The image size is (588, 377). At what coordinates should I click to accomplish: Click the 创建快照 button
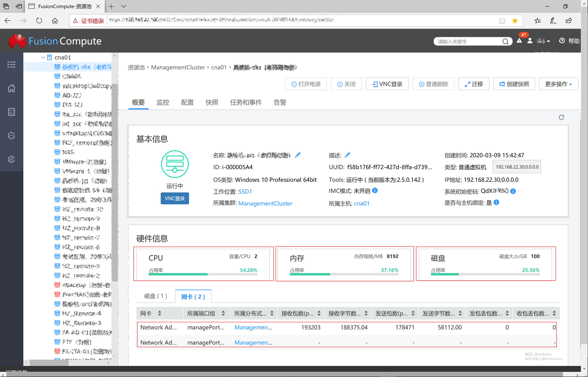click(x=514, y=84)
